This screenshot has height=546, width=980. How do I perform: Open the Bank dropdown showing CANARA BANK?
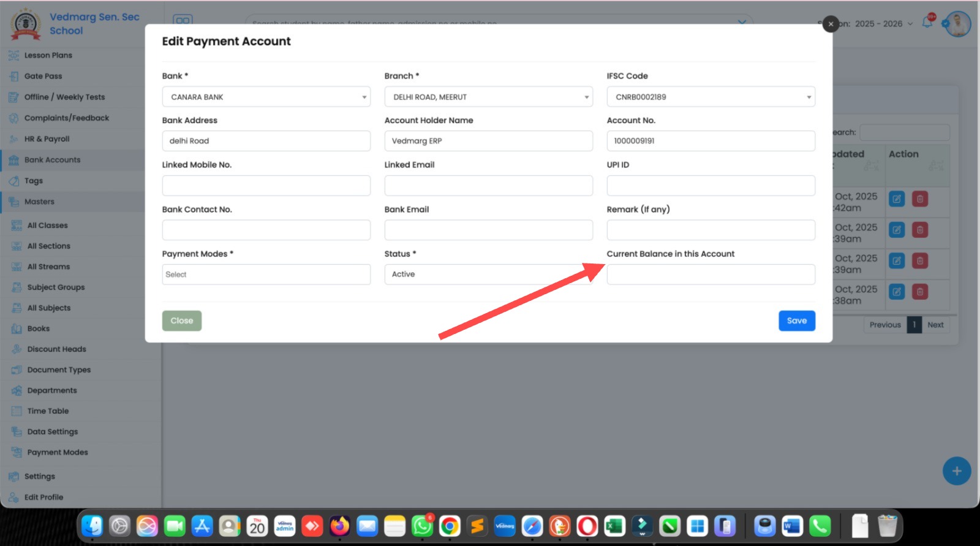click(266, 97)
